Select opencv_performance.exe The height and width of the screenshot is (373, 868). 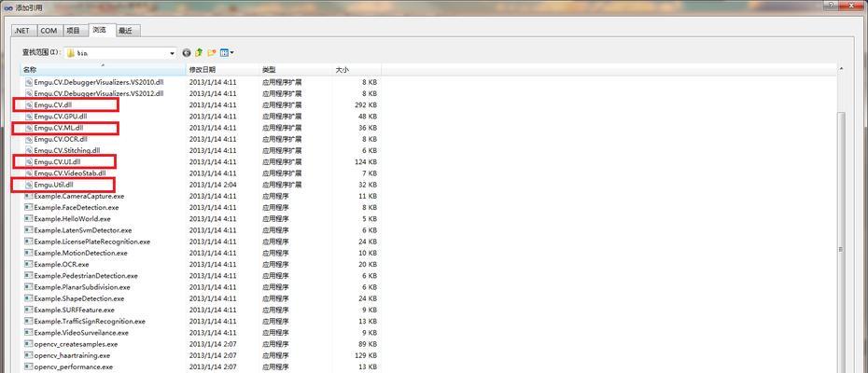tap(73, 366)
